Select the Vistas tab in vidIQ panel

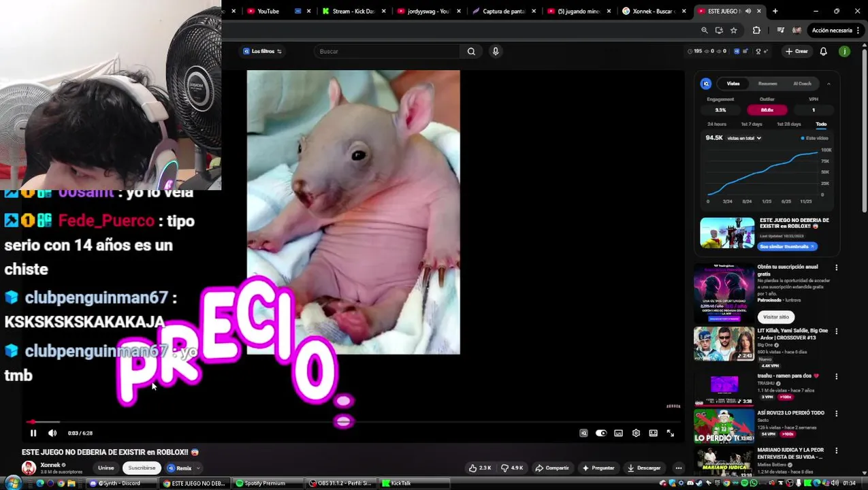[733, 84]
